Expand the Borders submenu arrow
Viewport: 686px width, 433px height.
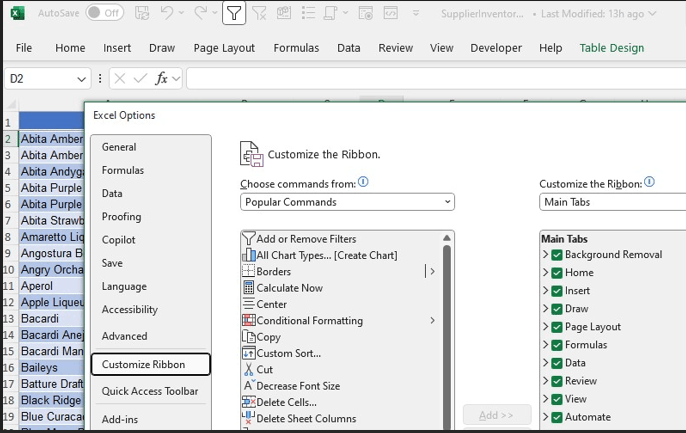click(432, 272)
